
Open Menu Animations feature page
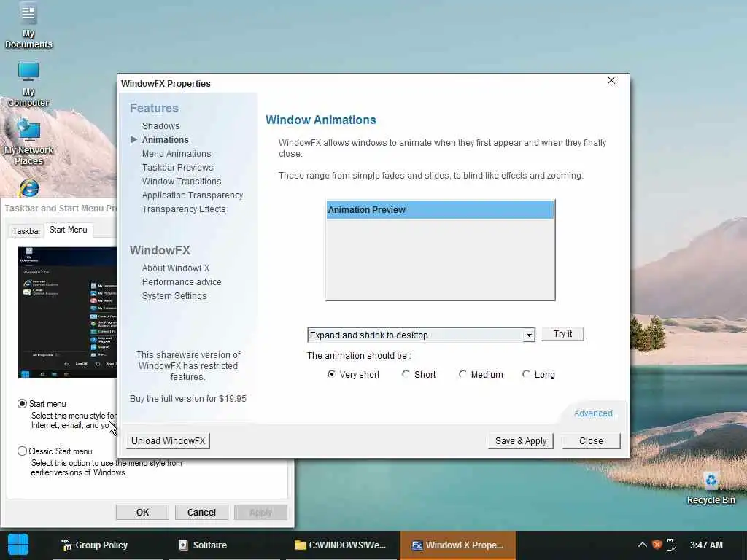point(177,153)
